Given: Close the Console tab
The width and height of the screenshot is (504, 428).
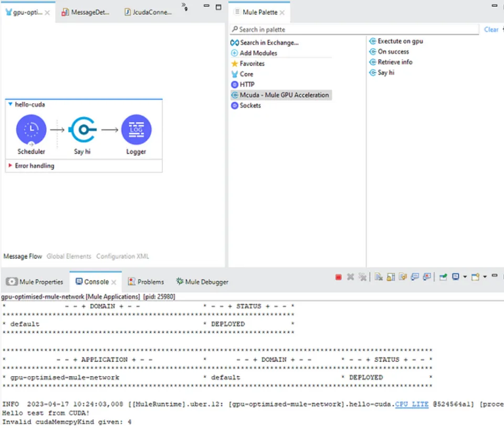Looking at the screenshot, I should [114, 282].
